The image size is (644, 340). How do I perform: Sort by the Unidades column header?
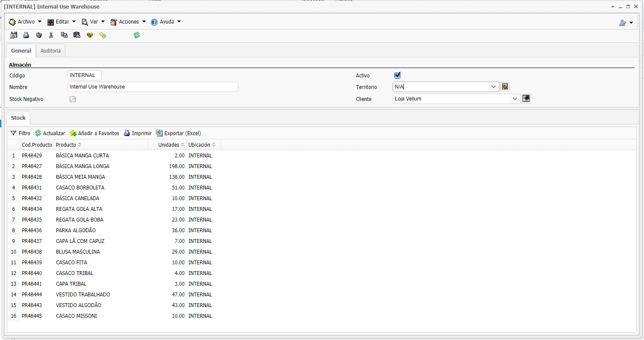pos(168,145)
